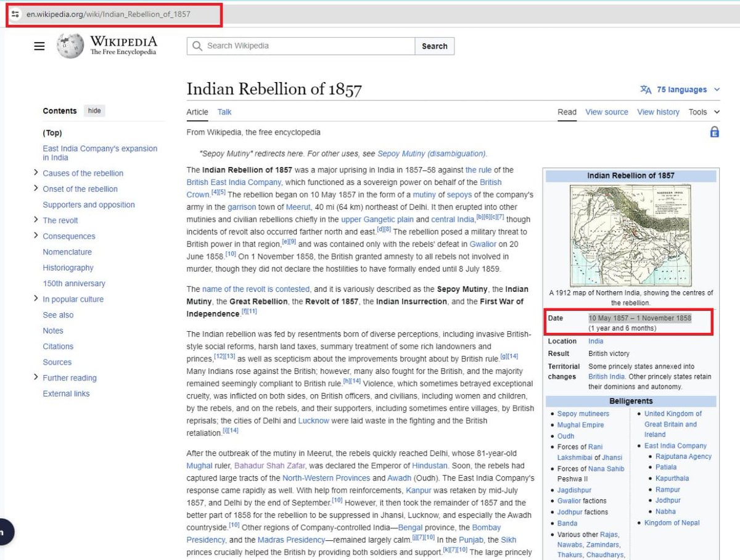Expand The revolt contents section
Image resolution: width=740 pixels, height=560 pixels.
point(36,220)
